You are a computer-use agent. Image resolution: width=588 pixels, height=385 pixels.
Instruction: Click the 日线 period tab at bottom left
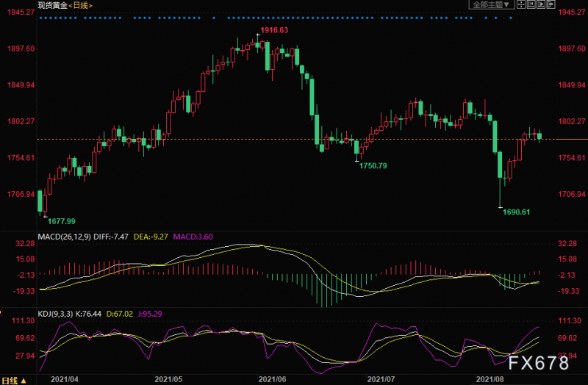tap(8, 380)
